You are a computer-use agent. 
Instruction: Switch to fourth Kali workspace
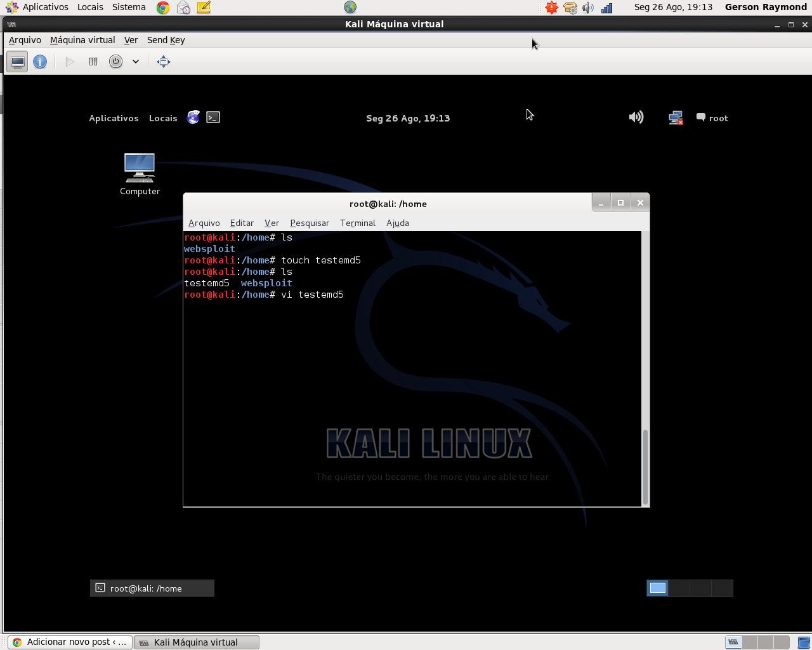723,588
